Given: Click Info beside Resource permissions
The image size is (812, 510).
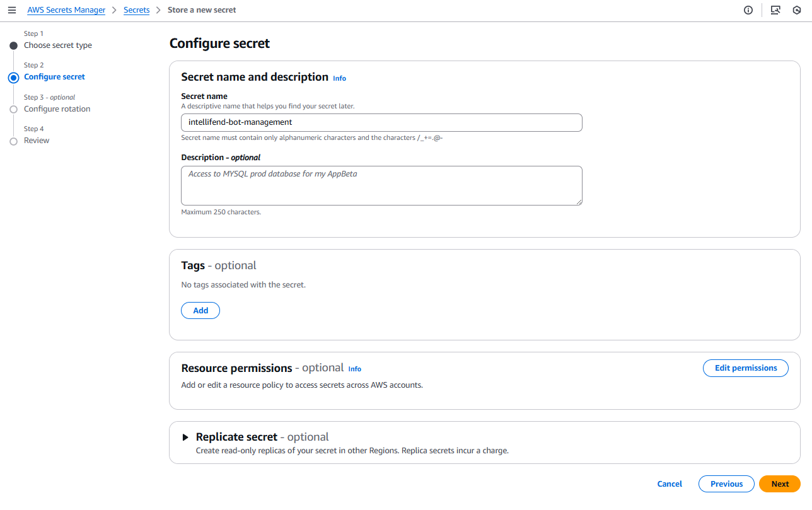Looking at the screenshot, I should click(355, 369).
